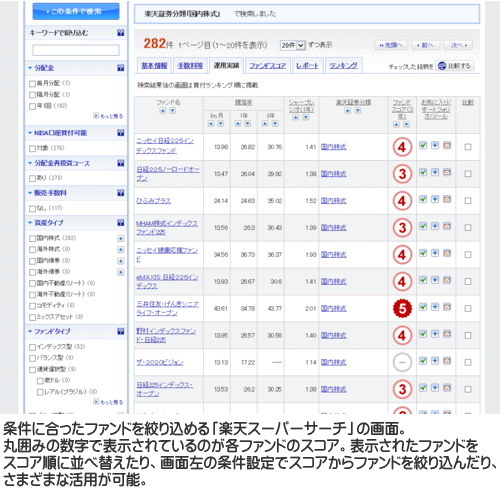Collapse the 販売手数料 filter section
This screenshot has width=500, height=495.
(x=30, y=193)
